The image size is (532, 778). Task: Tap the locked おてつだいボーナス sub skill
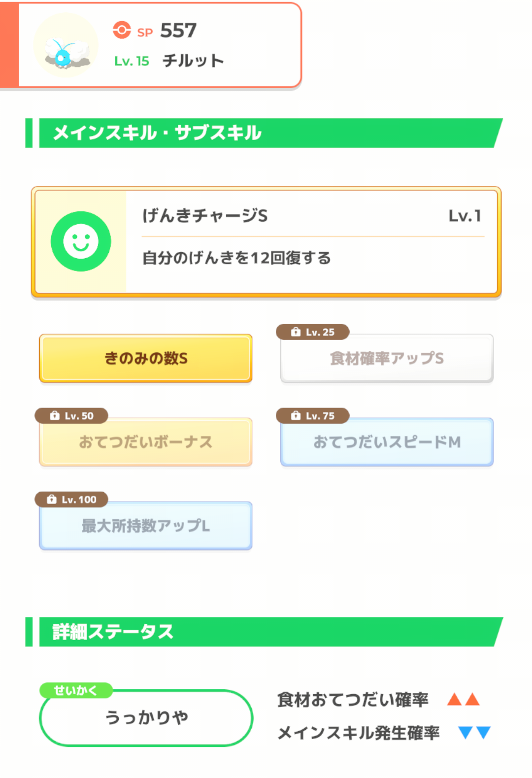146,442
